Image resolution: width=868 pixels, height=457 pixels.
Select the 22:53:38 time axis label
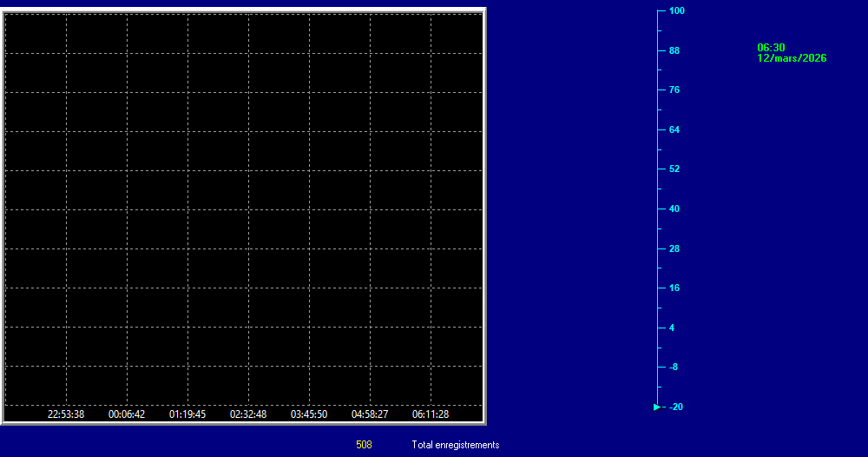tap(66, 414)
